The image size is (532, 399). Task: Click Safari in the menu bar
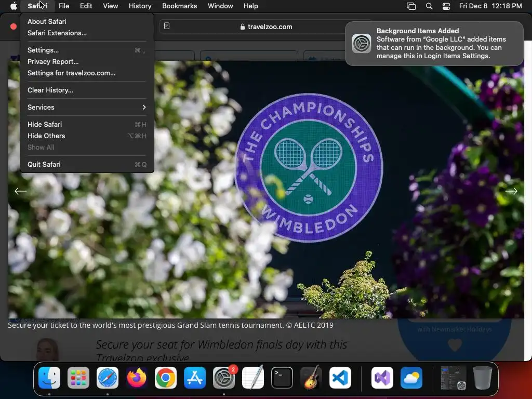pos(37,6)
